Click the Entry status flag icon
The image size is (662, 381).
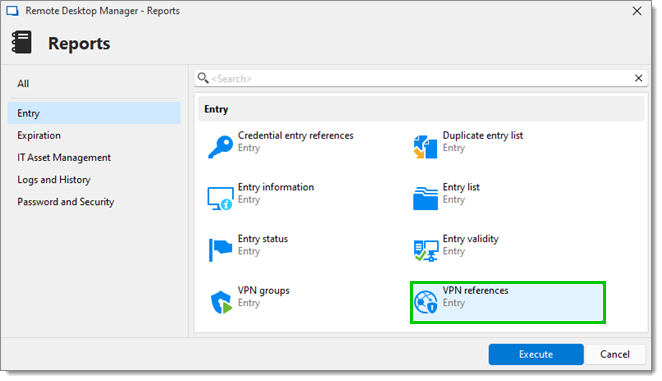[x=220, y=250]
